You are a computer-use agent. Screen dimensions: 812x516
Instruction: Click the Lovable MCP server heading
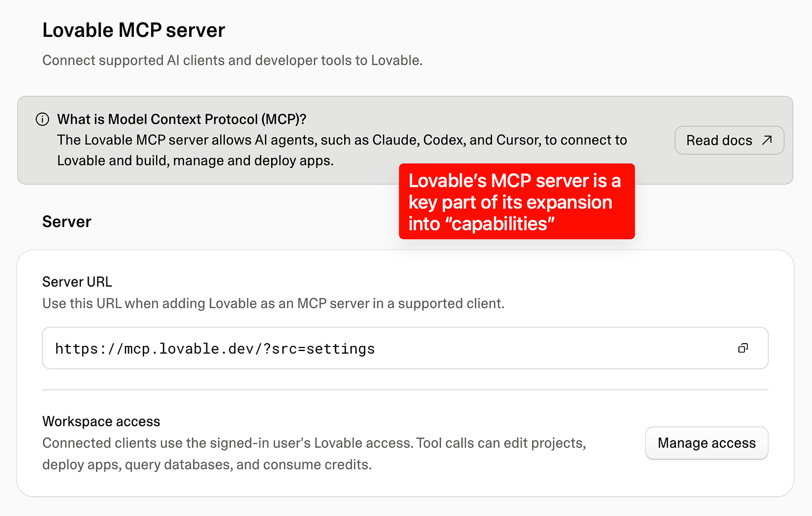click(x=134, y=30)
